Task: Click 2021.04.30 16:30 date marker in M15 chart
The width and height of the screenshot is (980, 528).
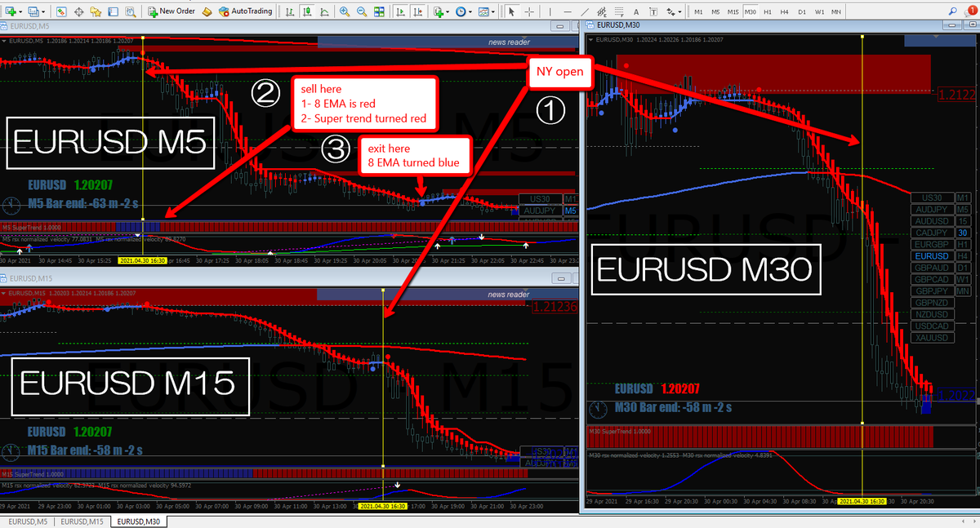Action: [382, 506]
